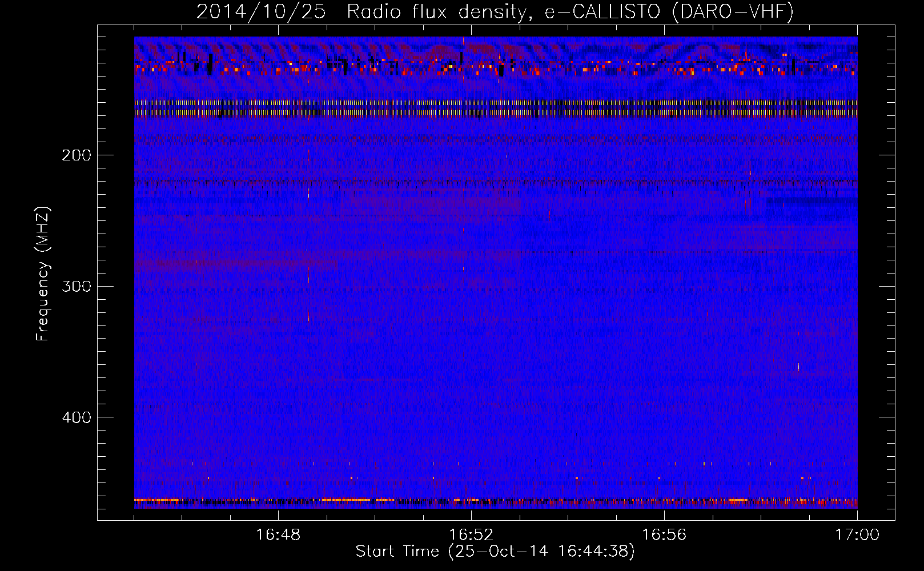Click the 17:00 time tick label
The width and height of the screenshot is (924, 571).
click(x=857, y=535)
